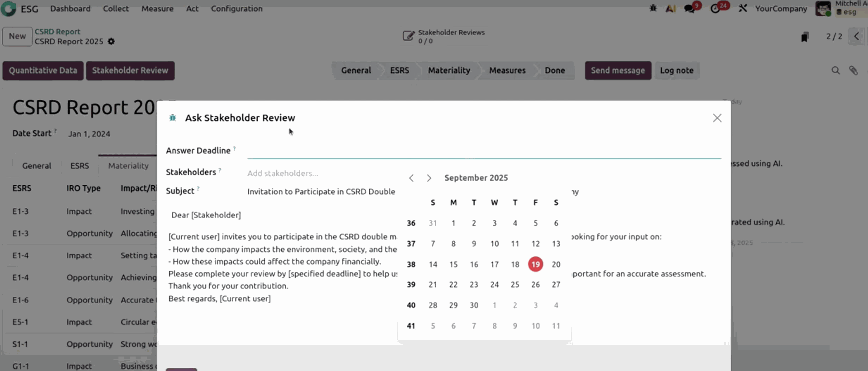Go to previous month in calendar
The height and width of the screenshot is (371, 868).
[x=411, y=178]
